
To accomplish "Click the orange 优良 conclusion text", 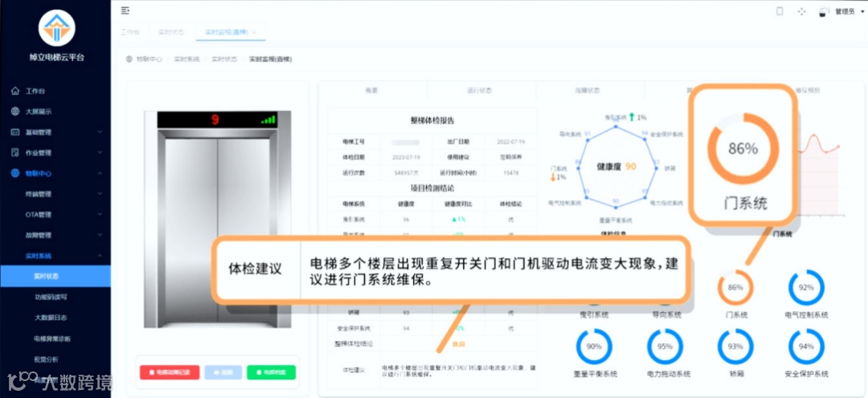I will pos(458,344).
